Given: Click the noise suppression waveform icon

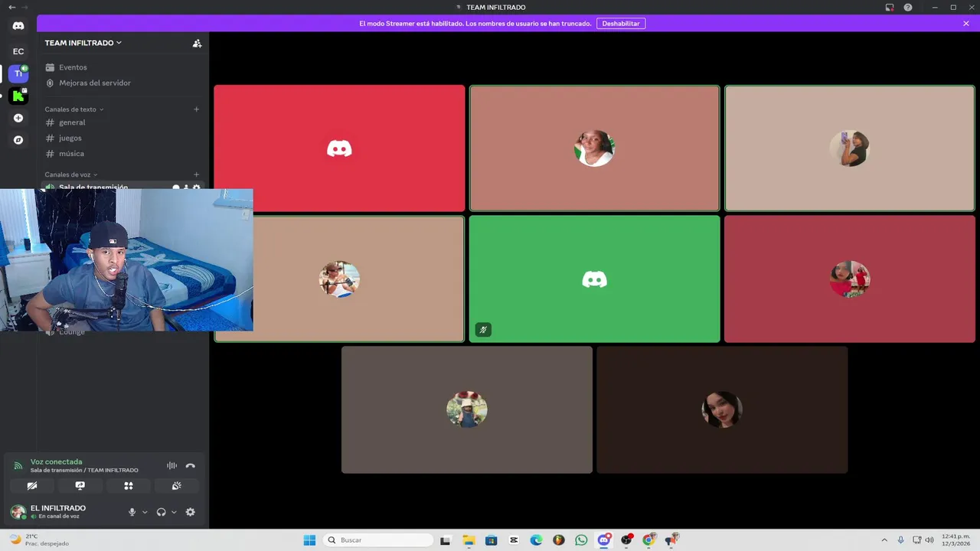Looking at the screenshot, I should [171, 465].
